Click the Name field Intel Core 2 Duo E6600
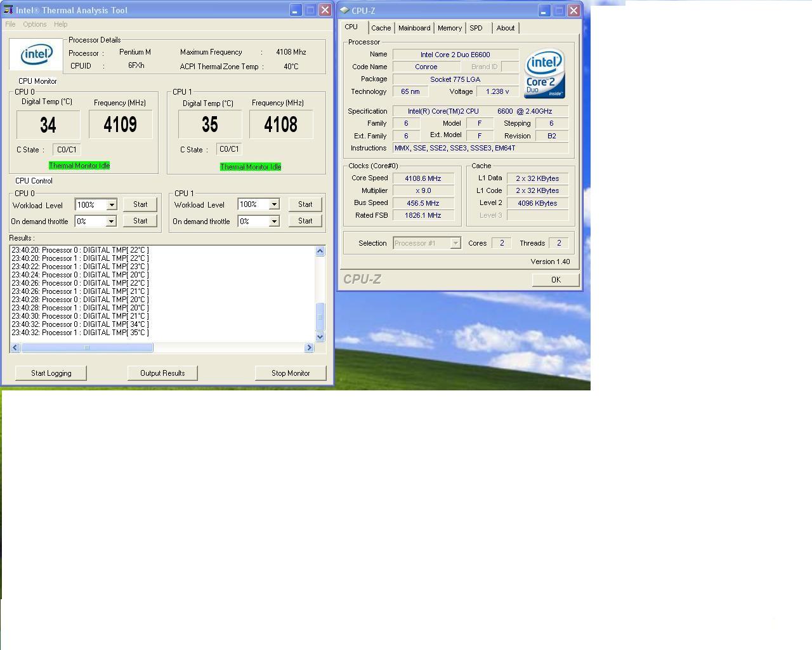The image size is (812, 650). (x=455, y=55)
